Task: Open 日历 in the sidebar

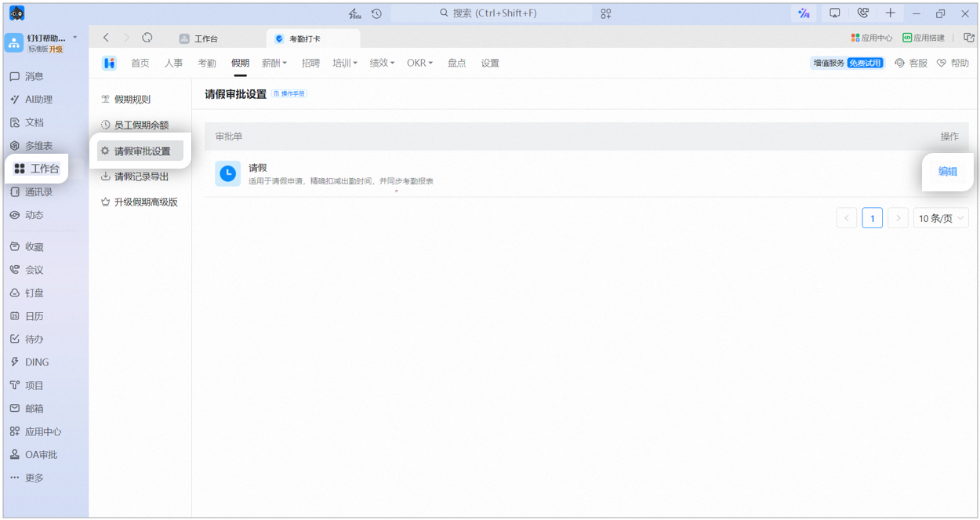Action: click(27, 316)
